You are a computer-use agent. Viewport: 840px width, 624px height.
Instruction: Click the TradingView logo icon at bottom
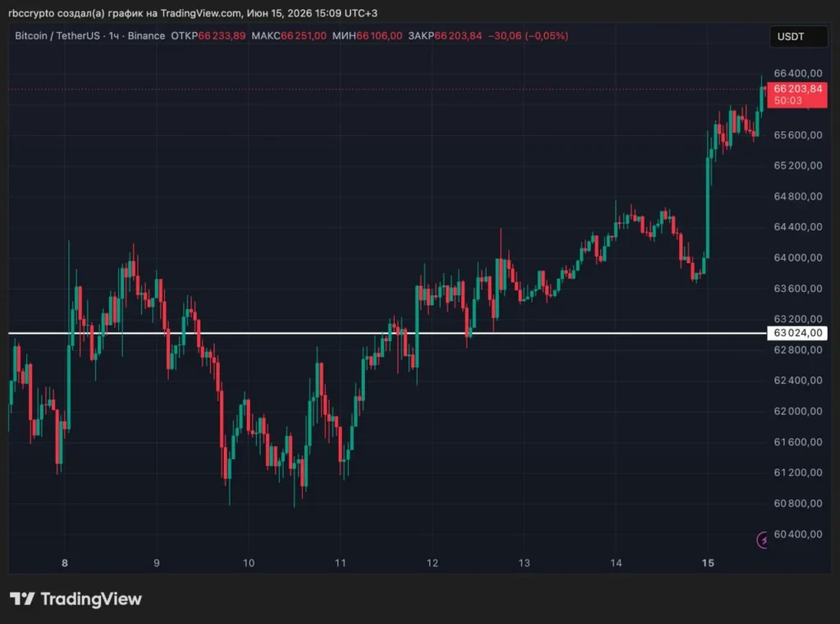point(22,599)
